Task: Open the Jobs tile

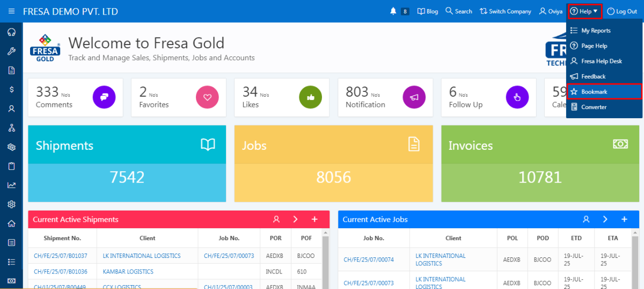Action: tap(333, 163)
